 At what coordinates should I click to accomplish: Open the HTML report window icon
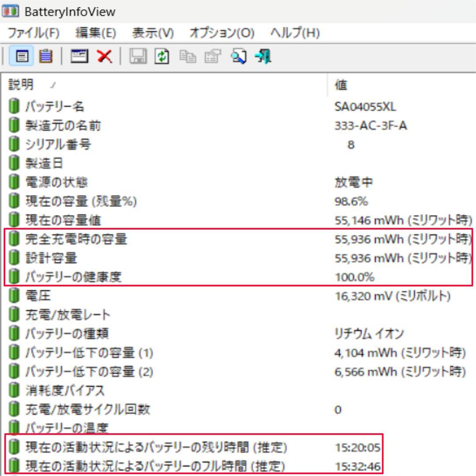tap(80, 56)
